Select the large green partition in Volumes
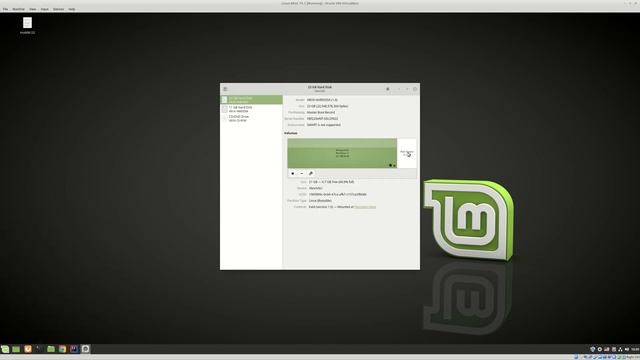The image size is (640, 360). 342,153
